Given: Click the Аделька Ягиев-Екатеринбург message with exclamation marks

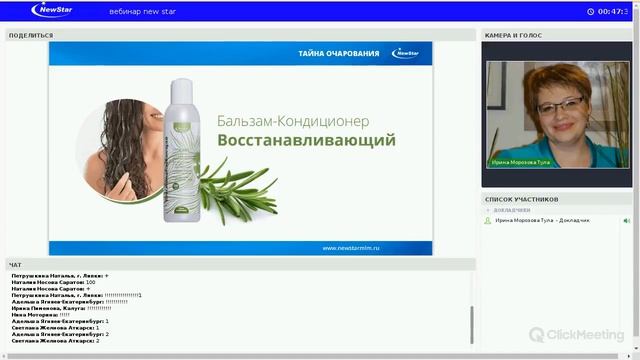Looking at the screenshot, I should 70,302.
